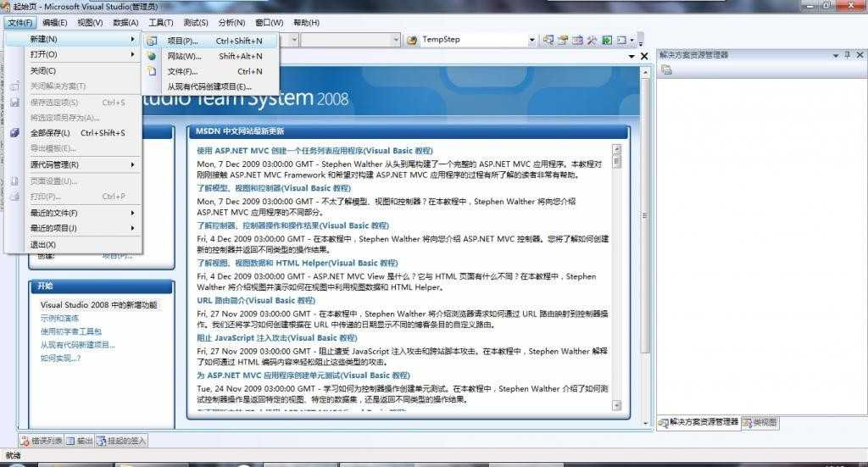
Task: Open the 编辑(E) menu
Action: (x=54, y=23)
